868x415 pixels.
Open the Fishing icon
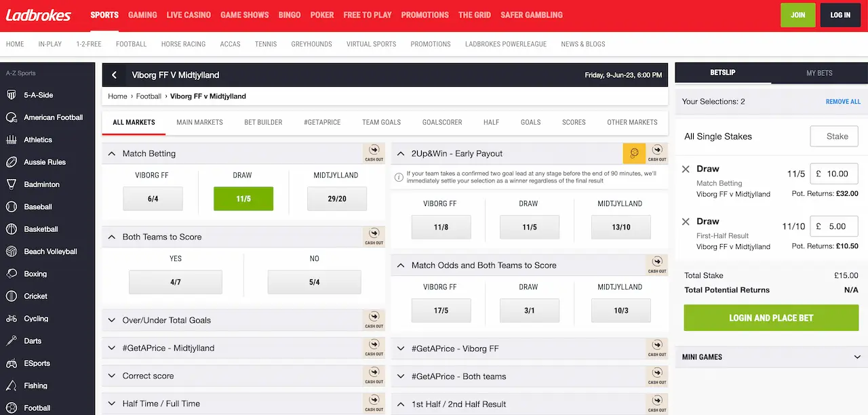pos(12,386)
